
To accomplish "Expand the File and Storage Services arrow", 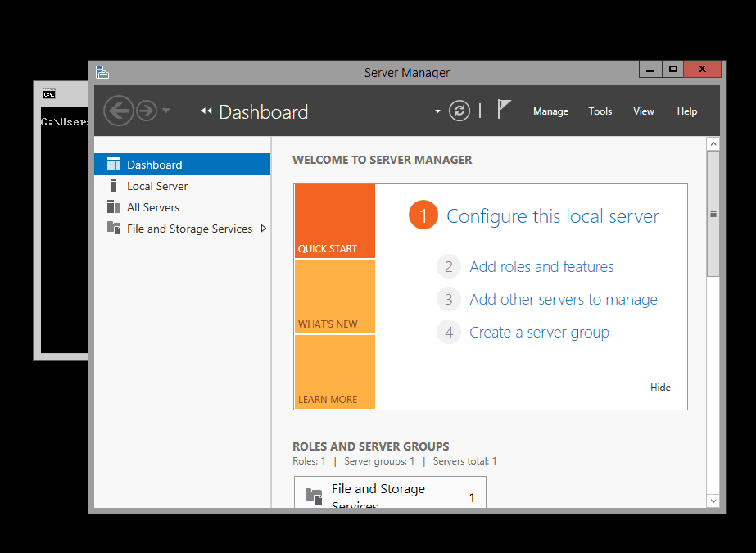I will click(x=263, y=229).
